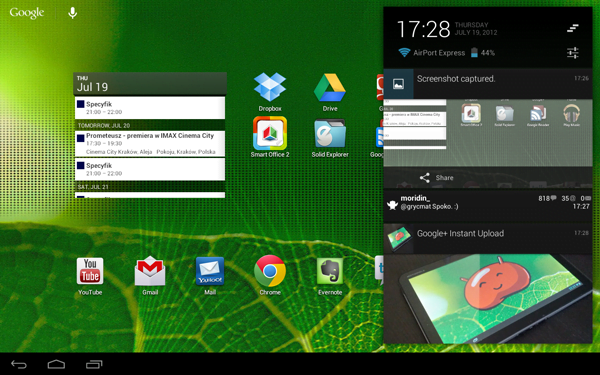Share the captured screenshot

437,178
